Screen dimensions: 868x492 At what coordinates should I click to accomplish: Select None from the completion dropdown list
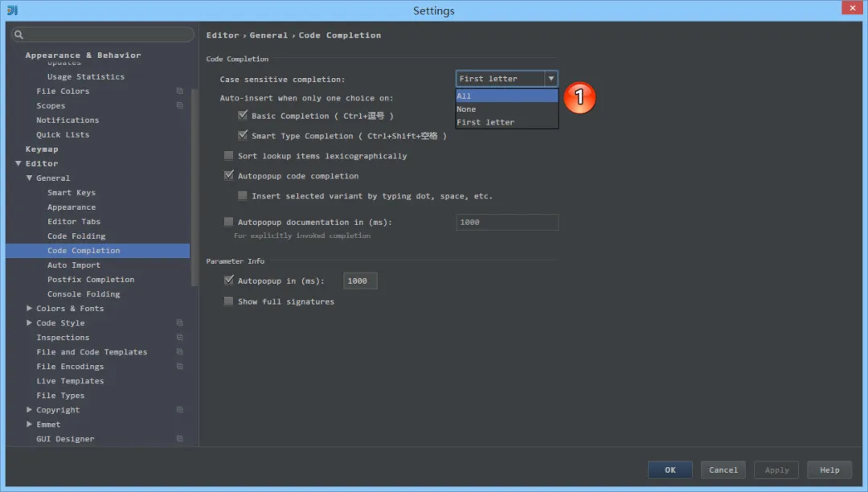pyautogui.click(x=466, y=109)
